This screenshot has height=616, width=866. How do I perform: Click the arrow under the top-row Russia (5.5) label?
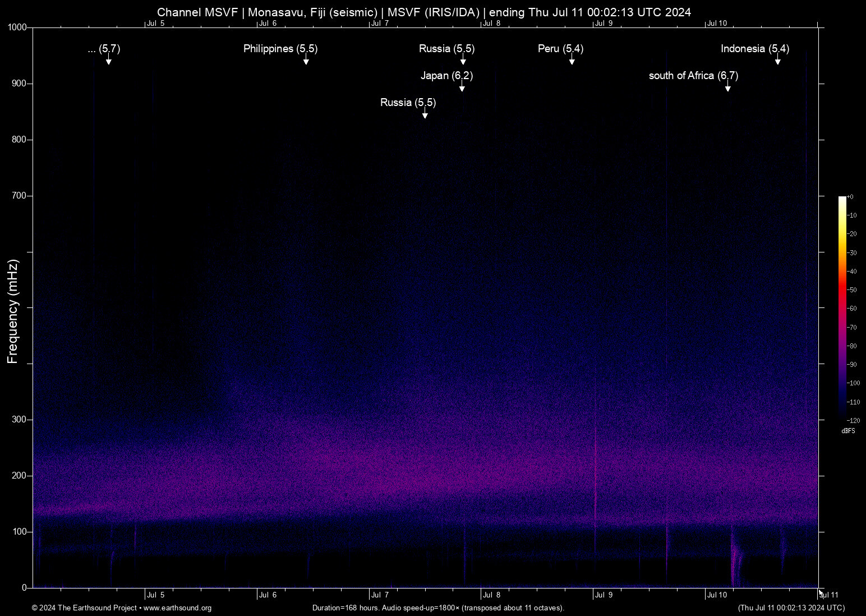[x=463, y=61]
